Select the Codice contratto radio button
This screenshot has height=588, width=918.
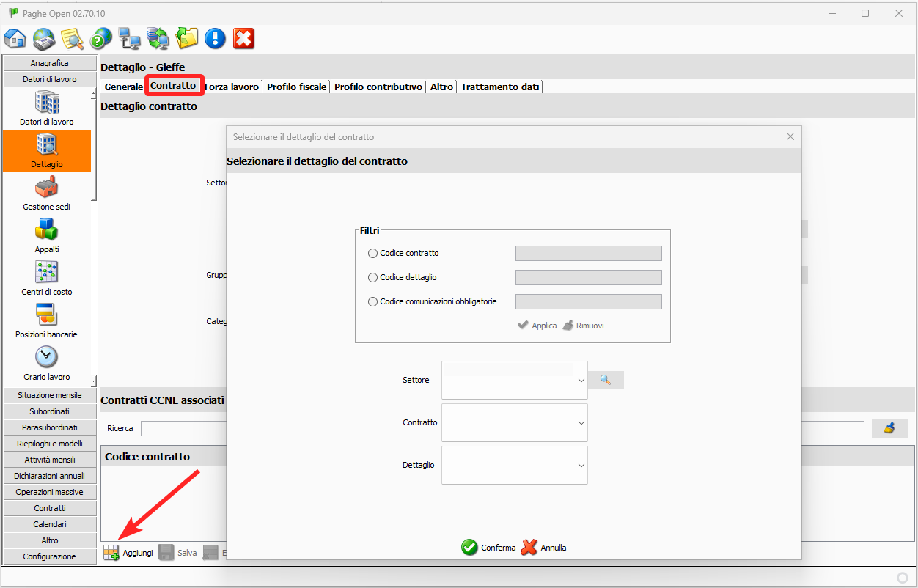[373, 254]
